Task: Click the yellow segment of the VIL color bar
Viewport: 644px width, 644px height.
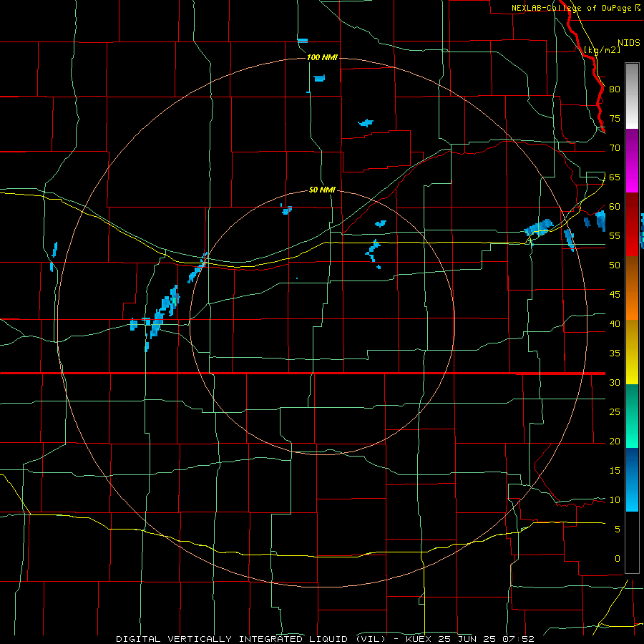Action: pyautogui.click(x=632, y=352)
